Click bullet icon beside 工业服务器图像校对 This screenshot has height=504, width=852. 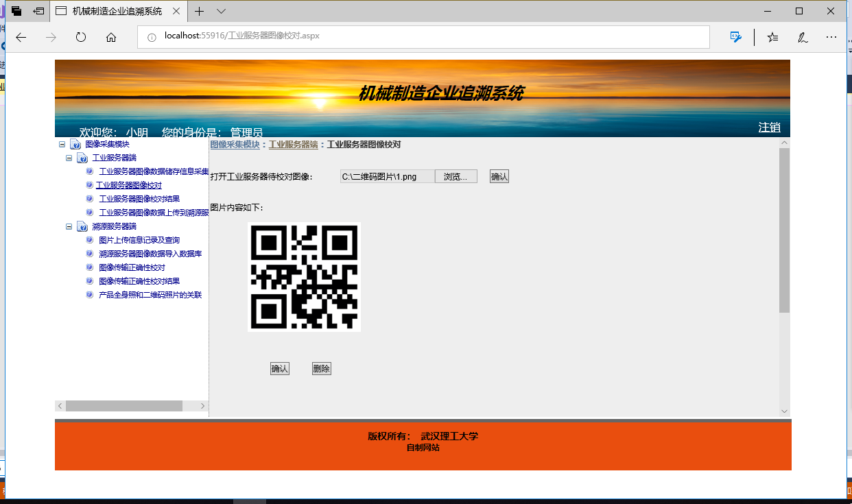pos(90,185)
